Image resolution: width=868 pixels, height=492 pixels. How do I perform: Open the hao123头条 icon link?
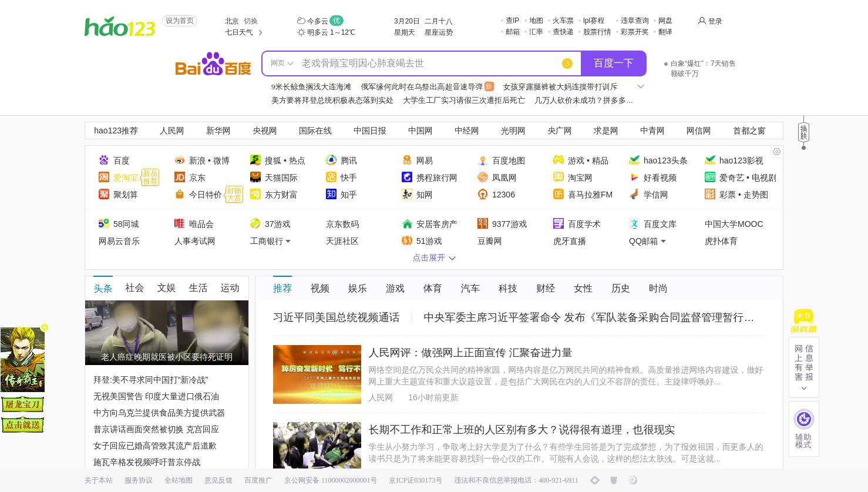[634, 160]
